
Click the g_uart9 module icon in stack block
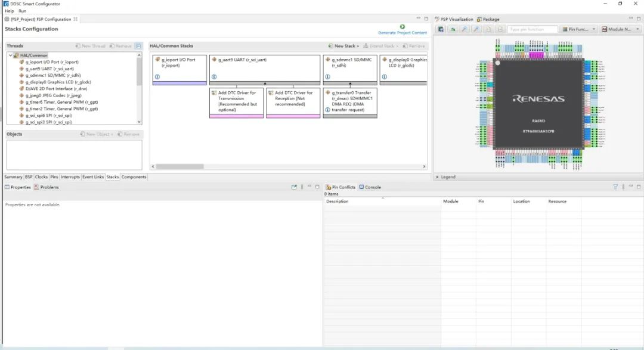click(x=214, y=60)
